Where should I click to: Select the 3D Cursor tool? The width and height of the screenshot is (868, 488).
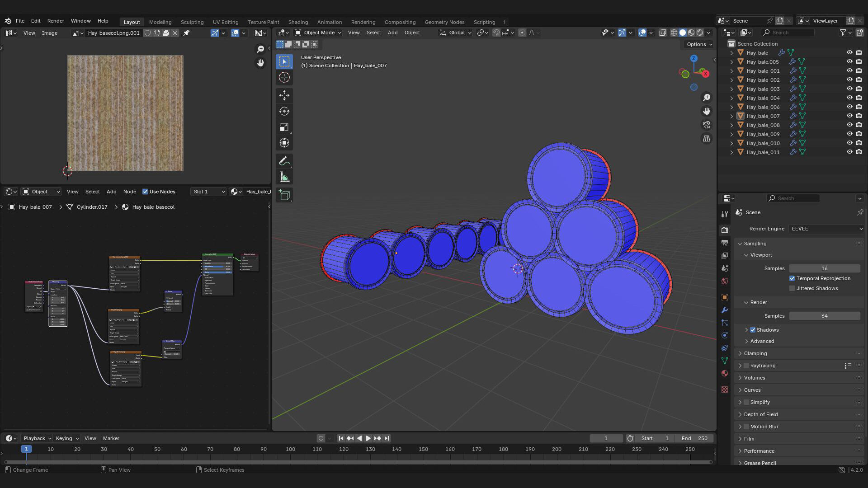point(284,77)
